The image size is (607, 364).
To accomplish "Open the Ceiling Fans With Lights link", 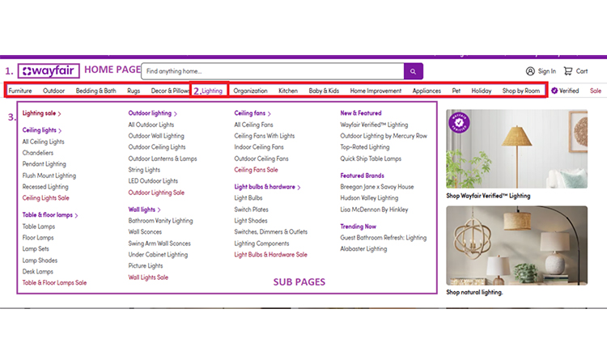I will [x=265, y=136].
